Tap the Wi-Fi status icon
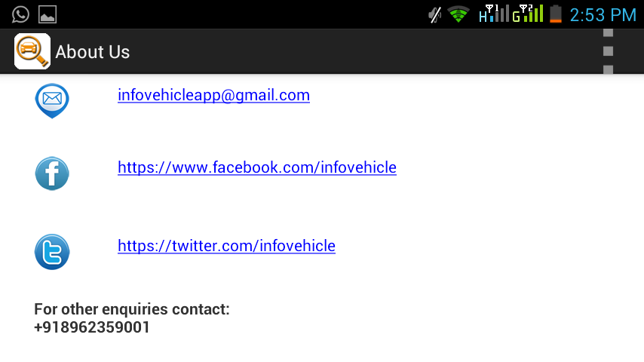Screen dimensions: 644x362 coord(458,15)
